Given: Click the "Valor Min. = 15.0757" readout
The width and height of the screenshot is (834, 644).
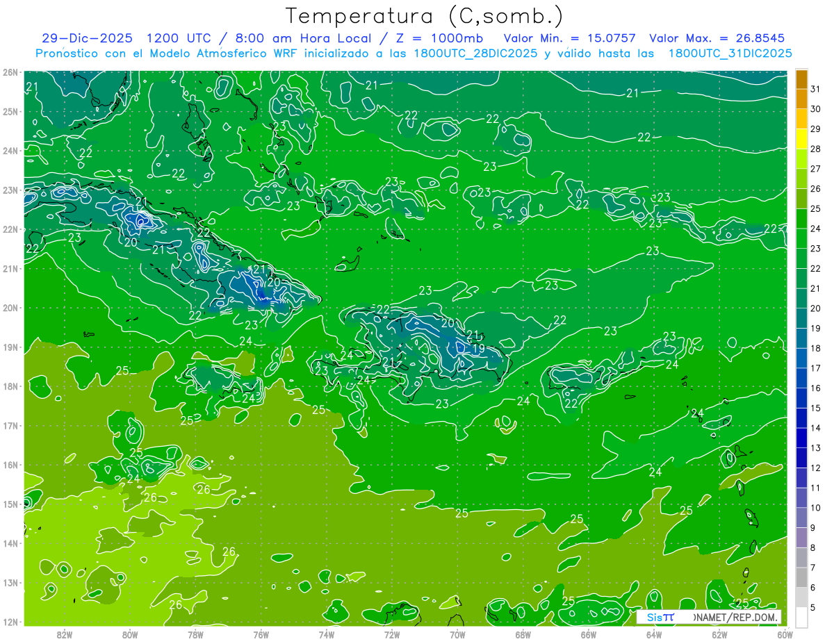Looking at the screenshot, I should click(570, 38).
